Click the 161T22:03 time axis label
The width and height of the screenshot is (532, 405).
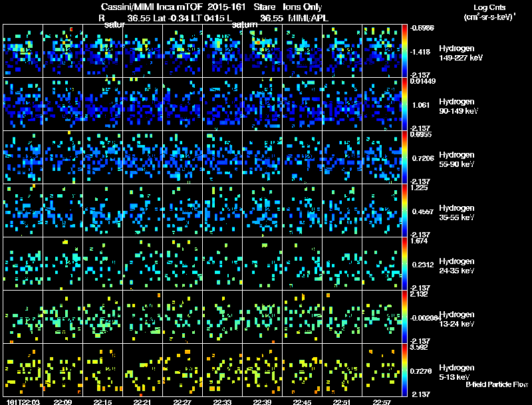[23, 402]
